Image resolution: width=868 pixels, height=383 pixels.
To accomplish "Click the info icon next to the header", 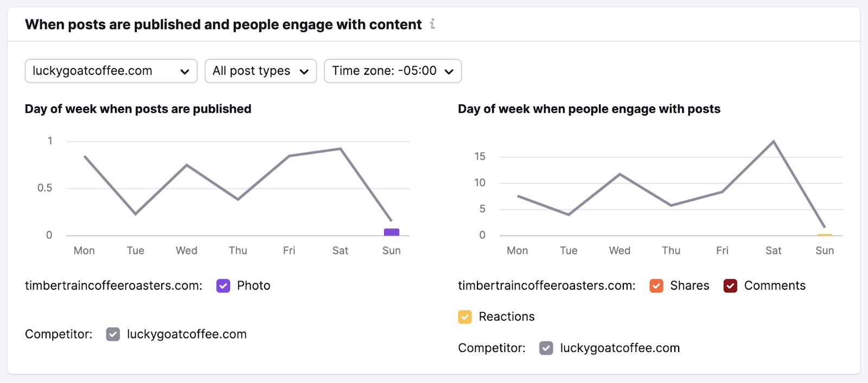I will click(432, 24).
